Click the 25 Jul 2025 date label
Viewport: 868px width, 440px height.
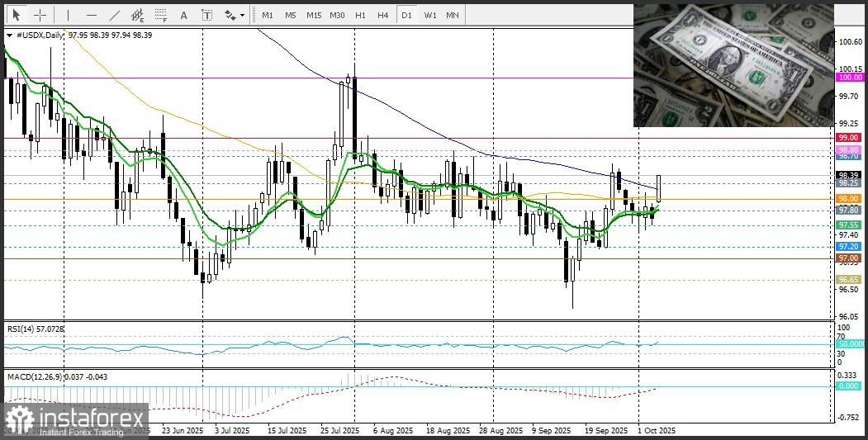339,430
